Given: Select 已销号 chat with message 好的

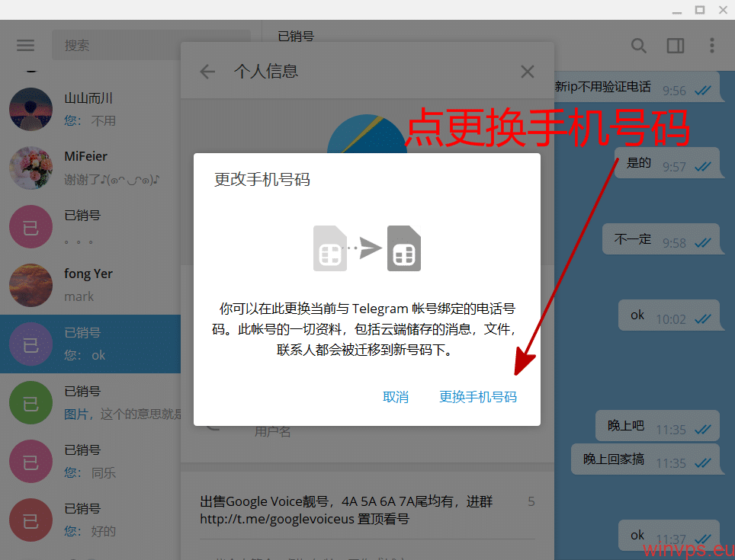Looking at the screenshot, I should [x=91, y=520].
